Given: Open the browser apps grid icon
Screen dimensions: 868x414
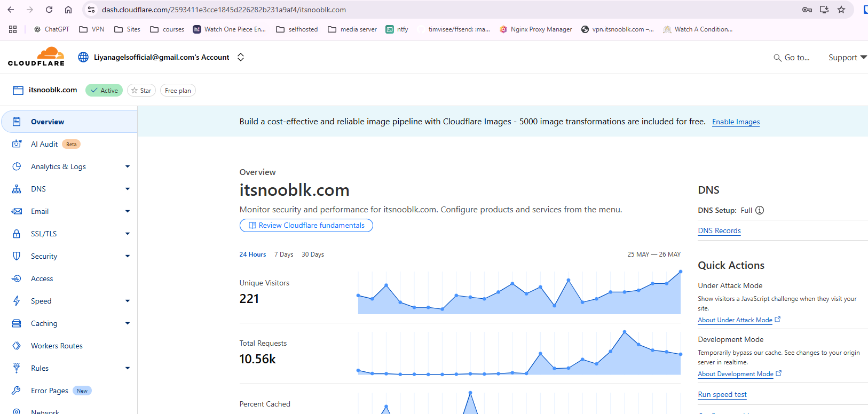Looking at the screenshot, I should pos(13,29).
